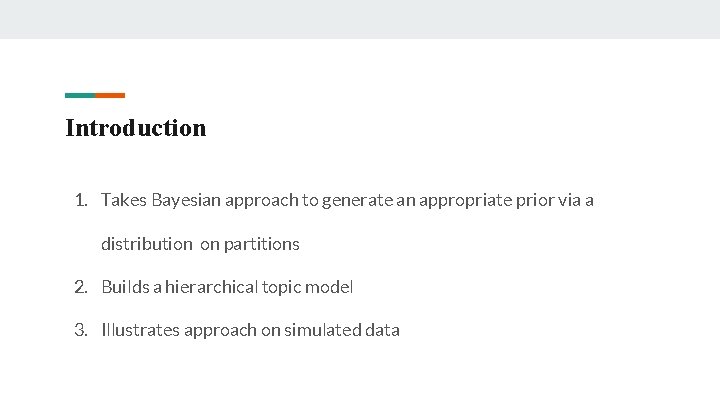This screenshot has height=405, width=720.
Task: Click the list number 3 marker
Action: click(81, 330)
